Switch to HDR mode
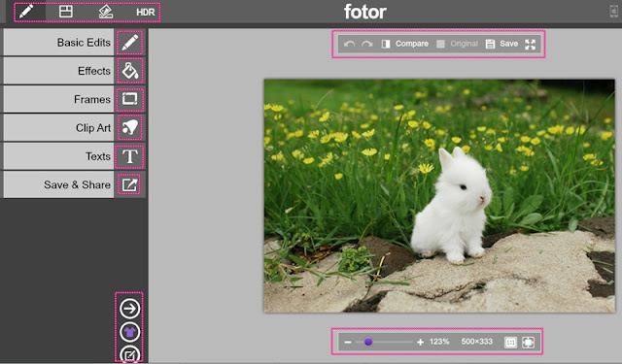This screenshot has width=622, height=364. [x=145, y=13]
